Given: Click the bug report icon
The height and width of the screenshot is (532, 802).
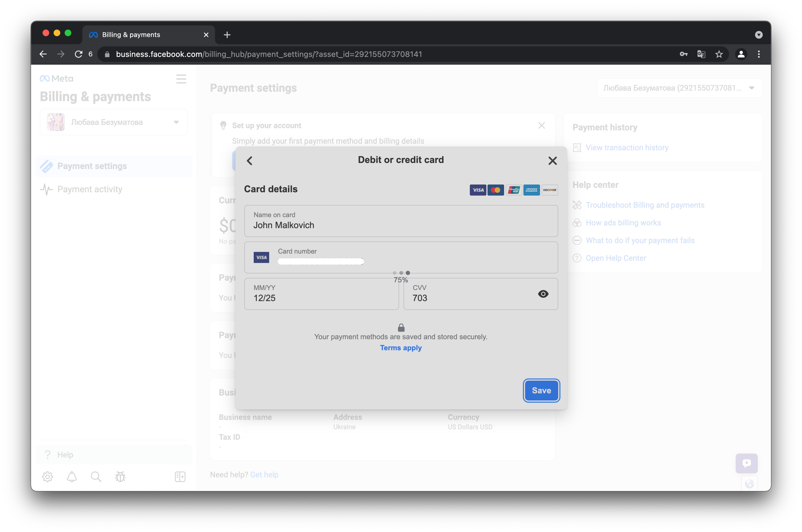Looking at the screenshot, I should tap(120, 476).
